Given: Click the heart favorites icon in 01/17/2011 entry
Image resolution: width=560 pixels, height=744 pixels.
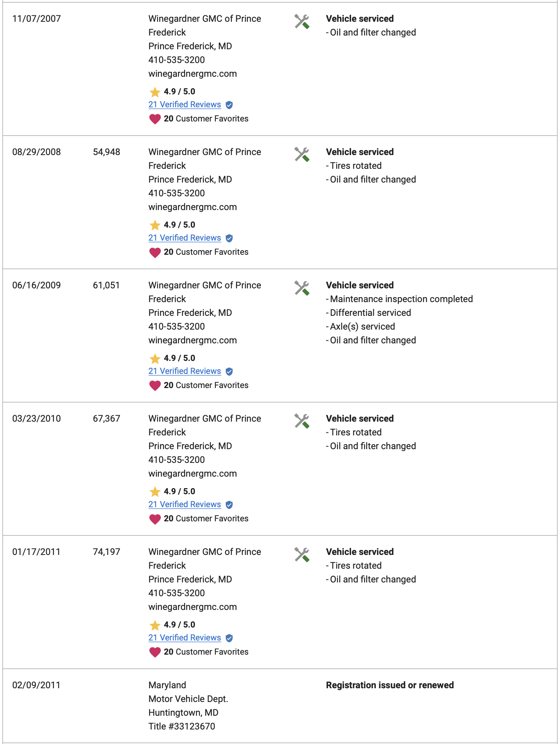Looking at the screenshot, I should click(155, 652).
